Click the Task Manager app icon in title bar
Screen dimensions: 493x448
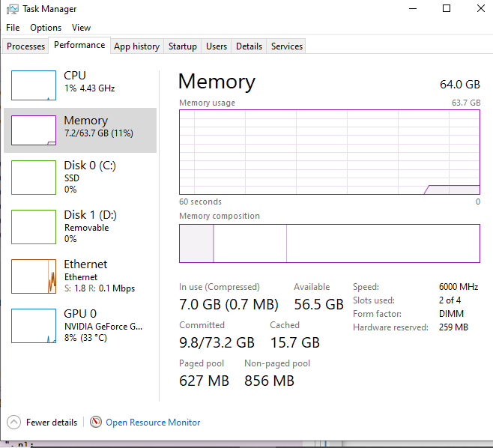point(12,9)
